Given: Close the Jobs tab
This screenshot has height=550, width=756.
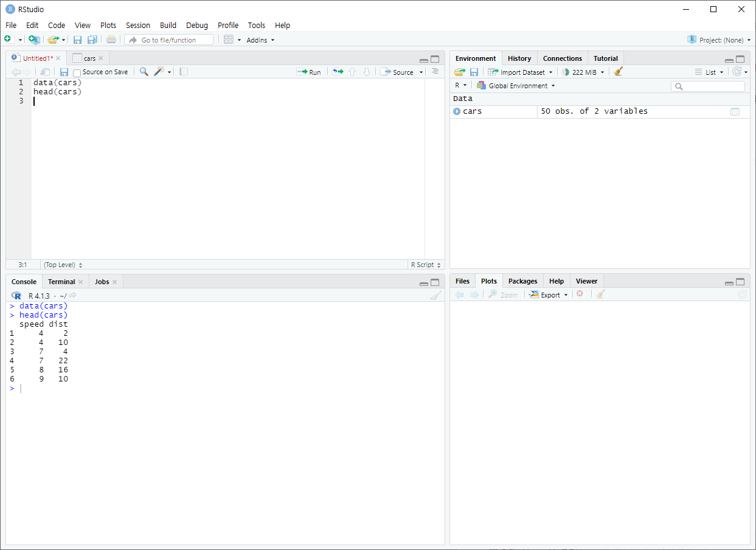Looking at the screenshot, I should tap(114, 282).
